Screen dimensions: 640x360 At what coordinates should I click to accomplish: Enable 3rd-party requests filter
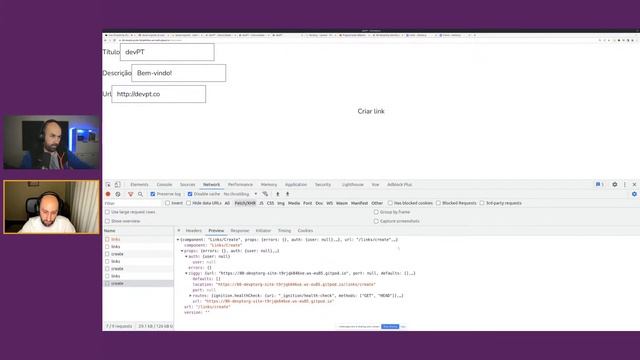(482, 203)
